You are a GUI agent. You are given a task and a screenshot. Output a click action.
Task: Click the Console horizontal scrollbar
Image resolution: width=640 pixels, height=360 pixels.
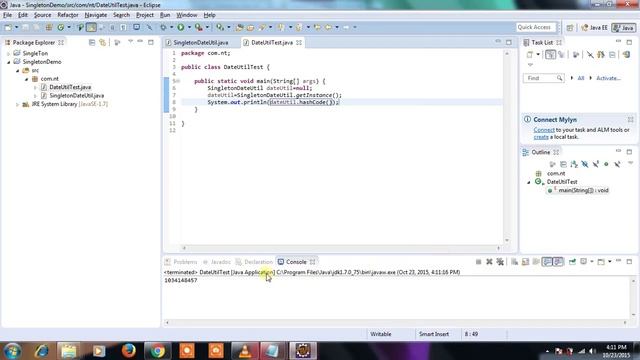396,322
